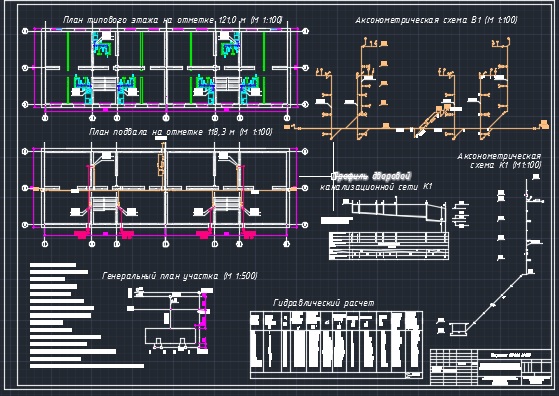
Task: Select the building outline in general site plan
Action: point(171,336)
